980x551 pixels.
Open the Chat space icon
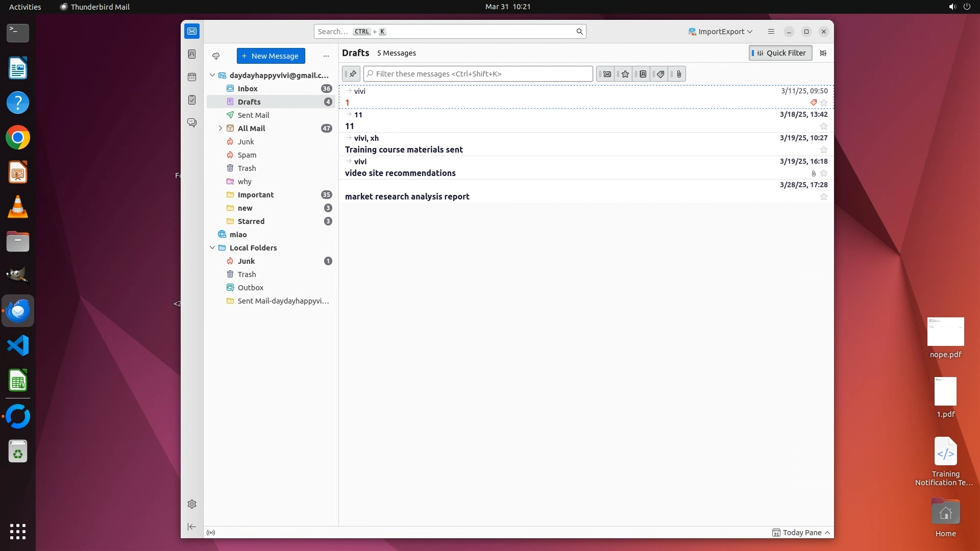click(x=192, y=123)
